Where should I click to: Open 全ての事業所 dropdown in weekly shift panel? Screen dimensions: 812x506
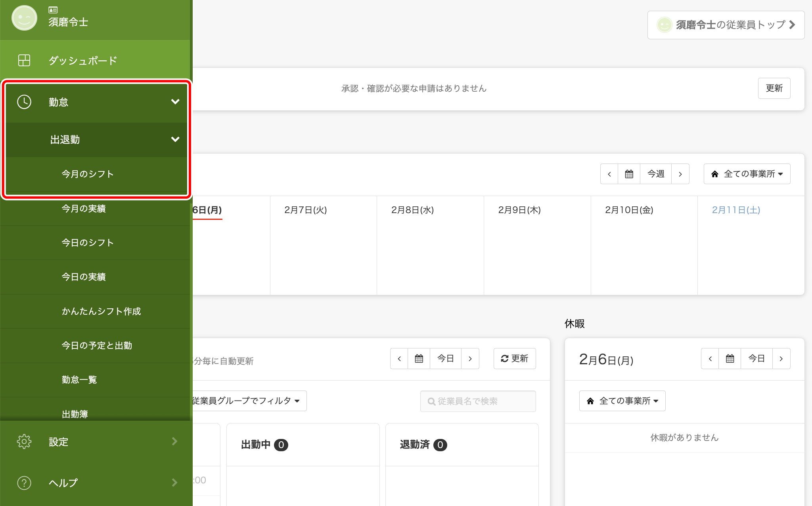pyautogui.click(x=747, y=174)
